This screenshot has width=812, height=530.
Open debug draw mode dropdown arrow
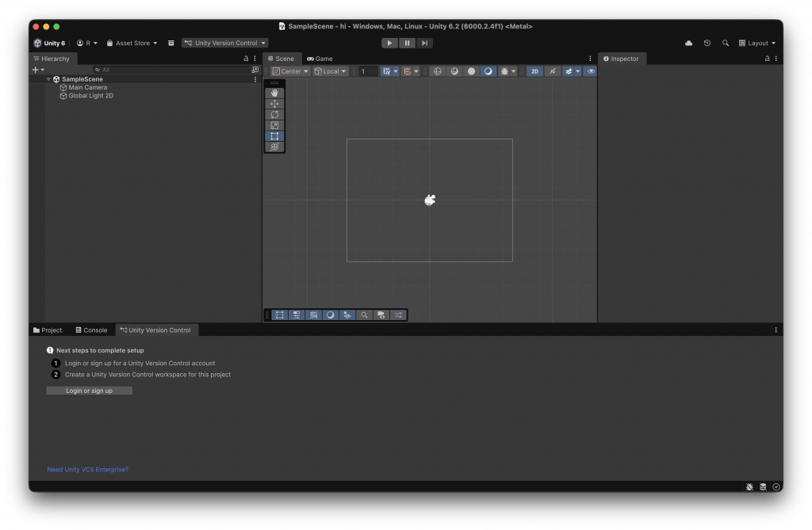[514, 71]
